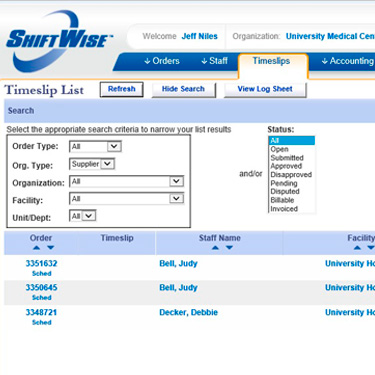Click the Order column header text
Viewport: 375px width, 375px height.
(41, 238)
